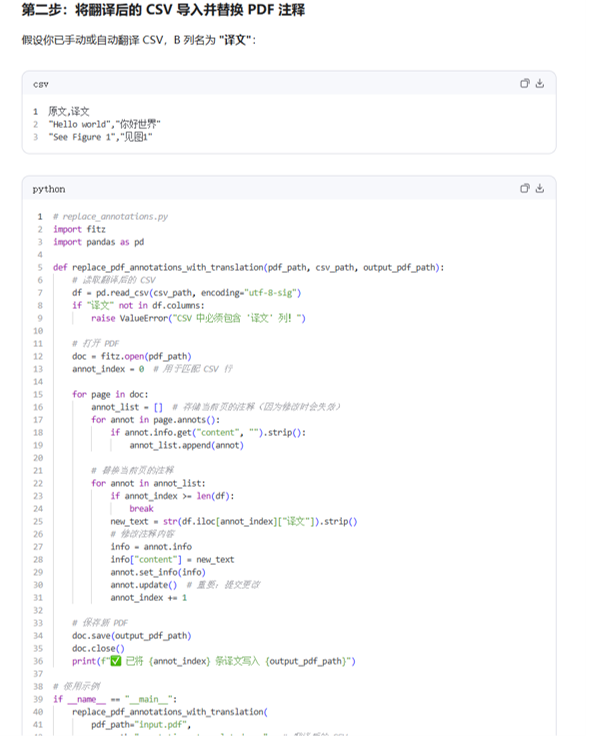This screenshot has width=593, height=737.
Task: Click the def replace_pdf_annotations_with_translation line
Action: point(249,267)
